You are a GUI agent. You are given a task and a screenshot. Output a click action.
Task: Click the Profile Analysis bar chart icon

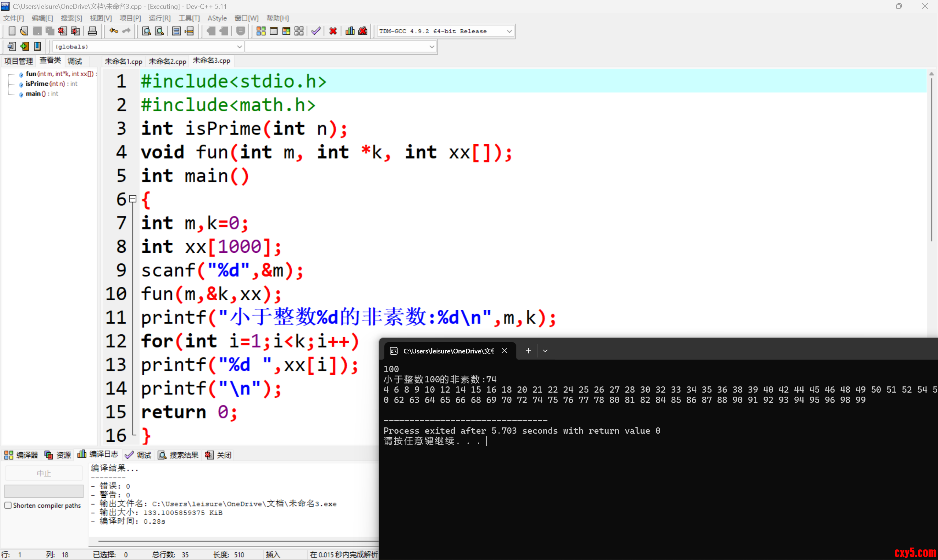click(x=350, y=31)
